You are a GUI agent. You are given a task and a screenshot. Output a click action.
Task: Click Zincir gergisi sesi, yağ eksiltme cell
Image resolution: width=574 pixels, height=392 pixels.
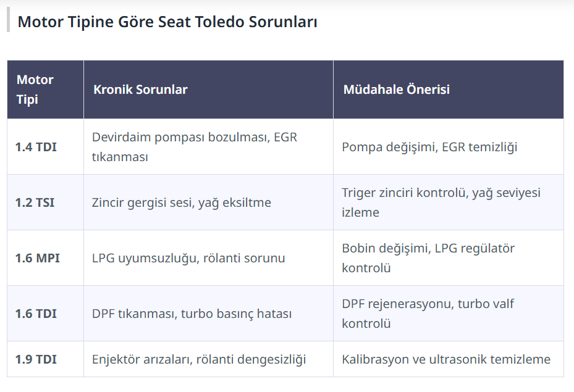click(x=182, y=202)
